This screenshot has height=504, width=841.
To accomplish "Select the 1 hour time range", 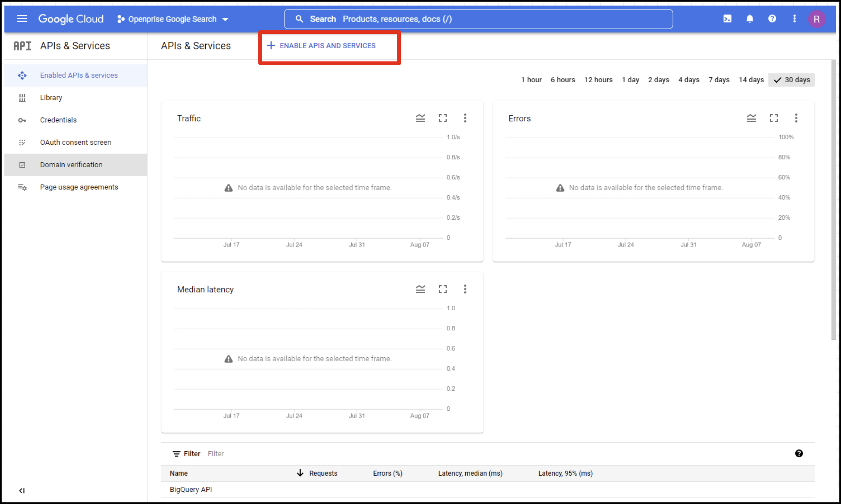I will [x=531, y=80].
